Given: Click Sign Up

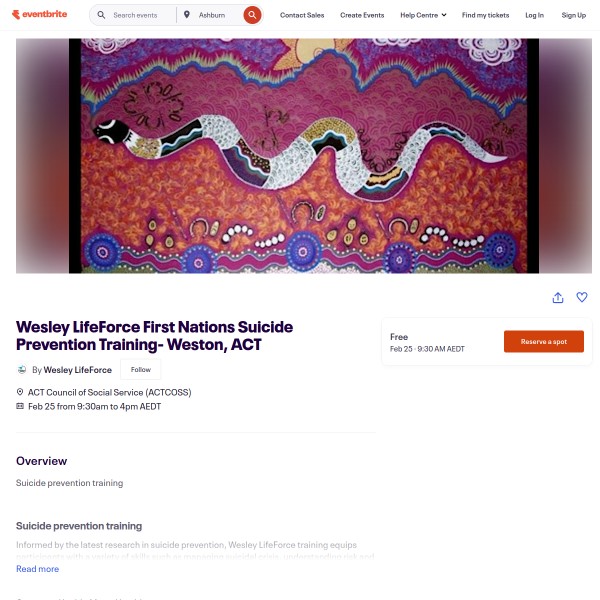Looking at the screenshot, I should (x=574, y=15).
